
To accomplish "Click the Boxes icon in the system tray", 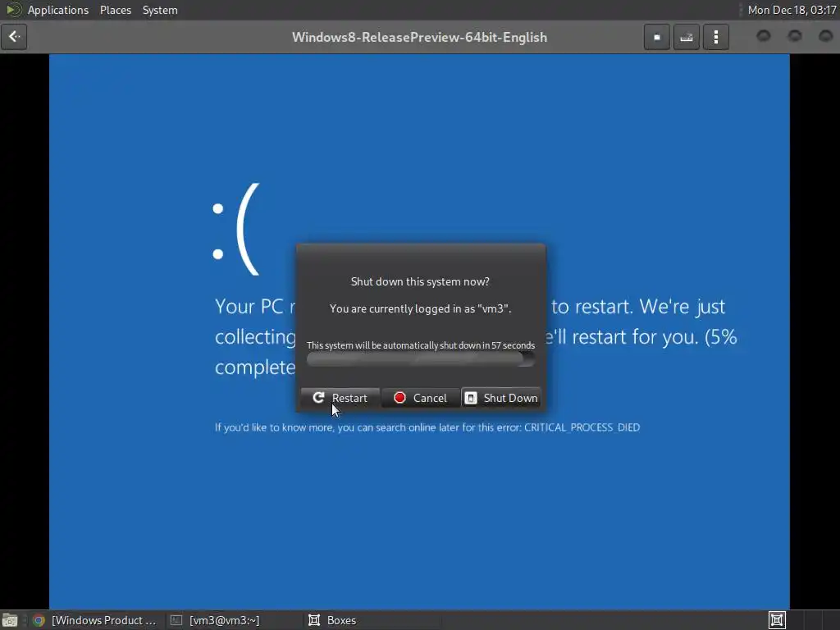I will point(777,620).
